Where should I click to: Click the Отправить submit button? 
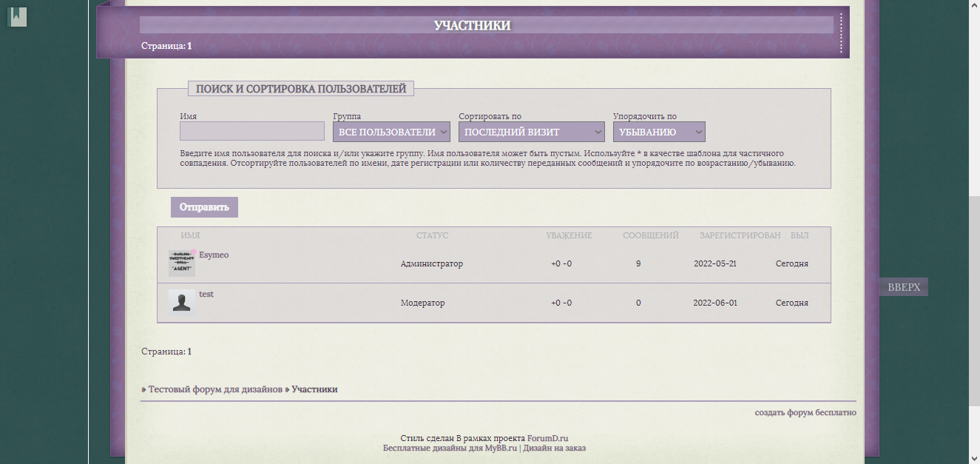(204, 206)
